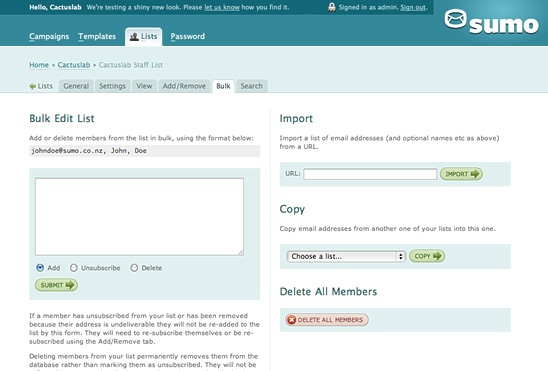Viewport: 548px width, 371px height.
Task: Open the Cactuslab breadcrumb link
Action: 74,65
